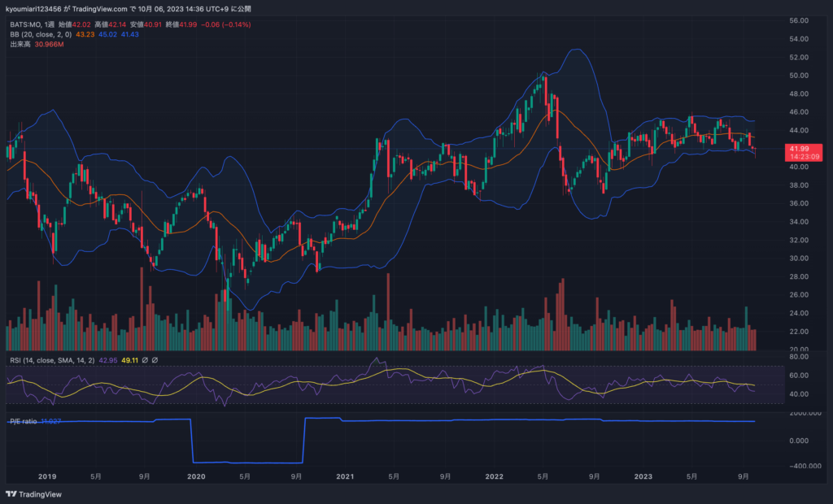Screen dimensions: 833x504
Task: Click the red 41.99 current price label
Action: (799, 149)
